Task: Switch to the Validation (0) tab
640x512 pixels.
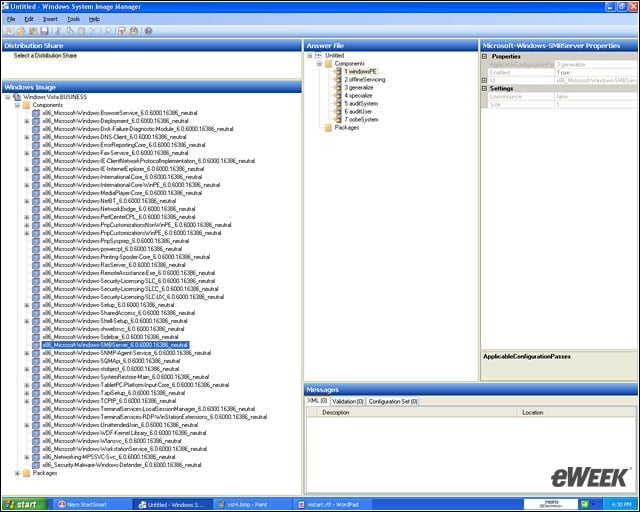Action: pyautogui.click(x=348, y=401)
